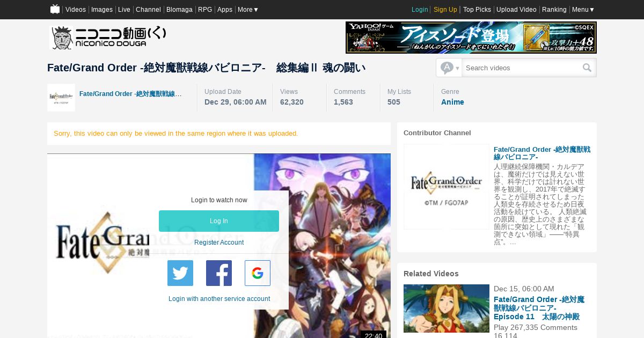The height and width of the screenshot is (338, 644).
Task: Click Login with another service account
Action: point(219,299)
